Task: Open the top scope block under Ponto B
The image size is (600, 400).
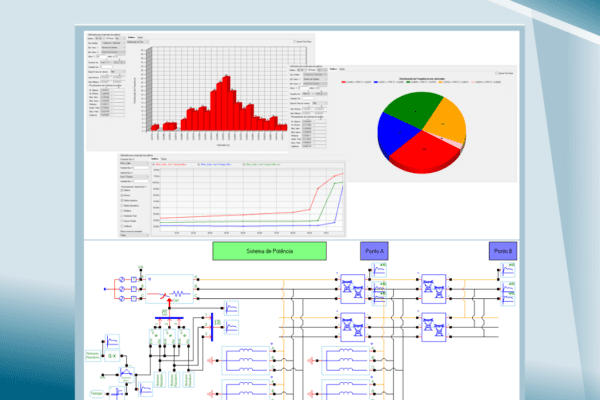Action: point(508,270)
